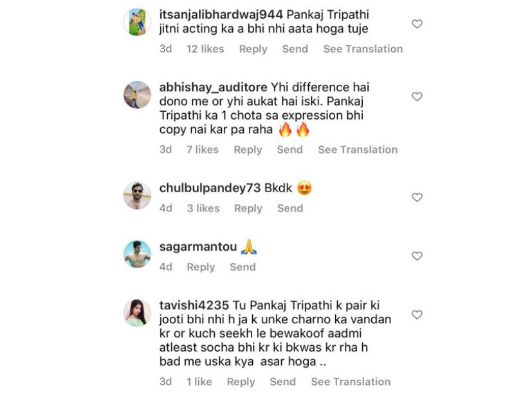Open username sagarmantou profile link

coord(198,247)
